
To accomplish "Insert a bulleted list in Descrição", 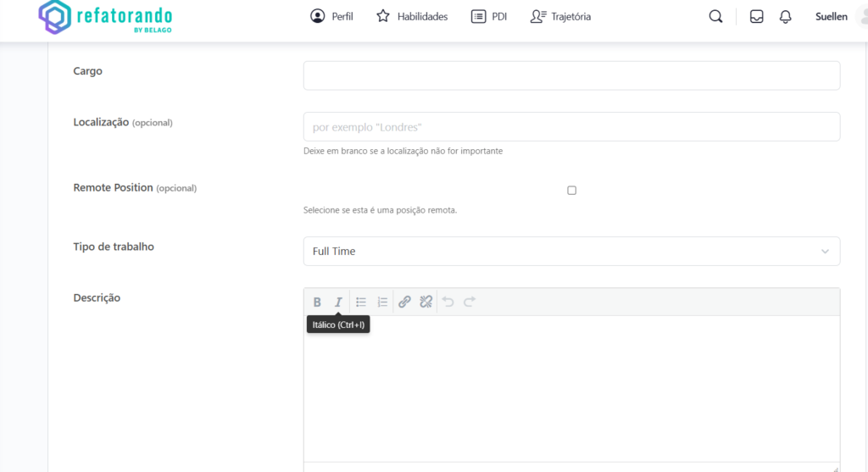I will [361, 302].
